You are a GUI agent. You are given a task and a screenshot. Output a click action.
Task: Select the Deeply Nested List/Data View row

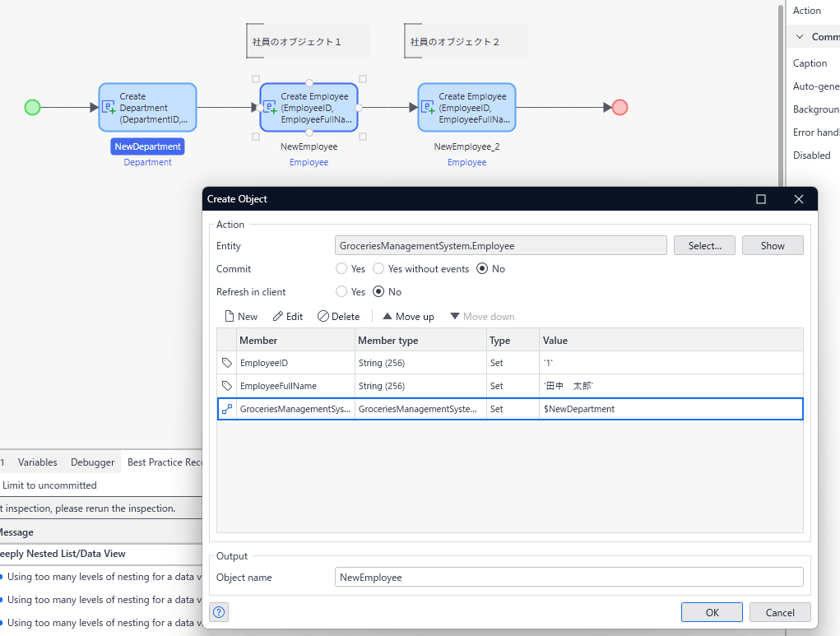(100, 554)
